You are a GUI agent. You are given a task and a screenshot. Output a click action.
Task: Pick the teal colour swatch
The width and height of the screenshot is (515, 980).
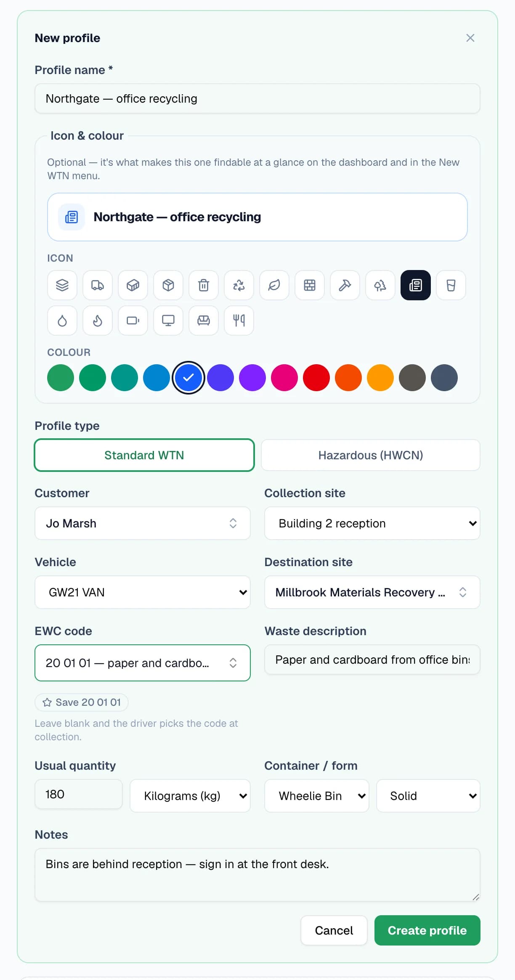click(x=125, y=378)
